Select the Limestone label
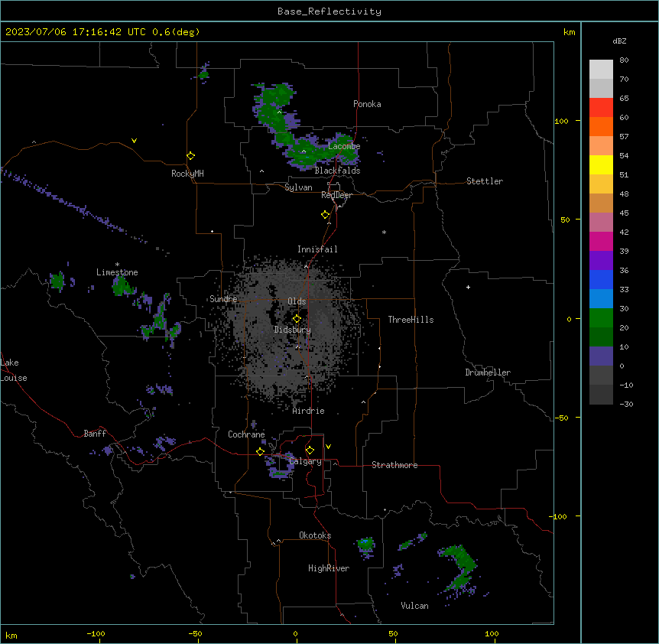 [117, 272]
